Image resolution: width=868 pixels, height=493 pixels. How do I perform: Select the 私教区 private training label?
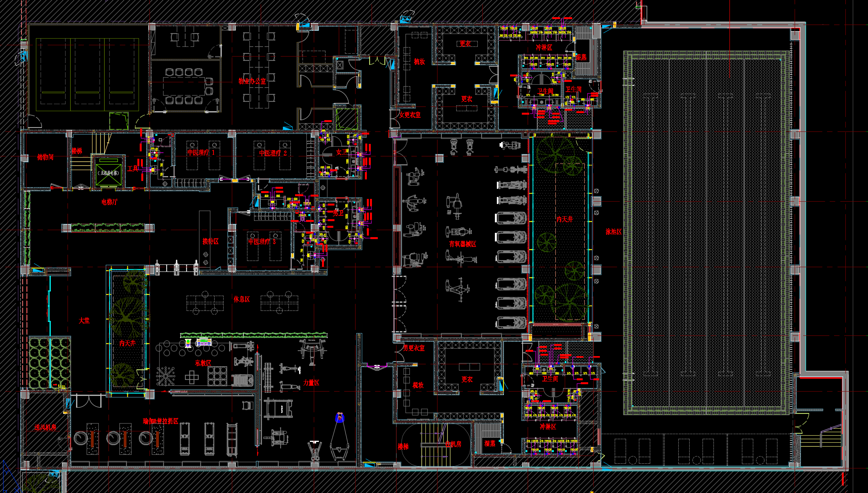[203, 363]
